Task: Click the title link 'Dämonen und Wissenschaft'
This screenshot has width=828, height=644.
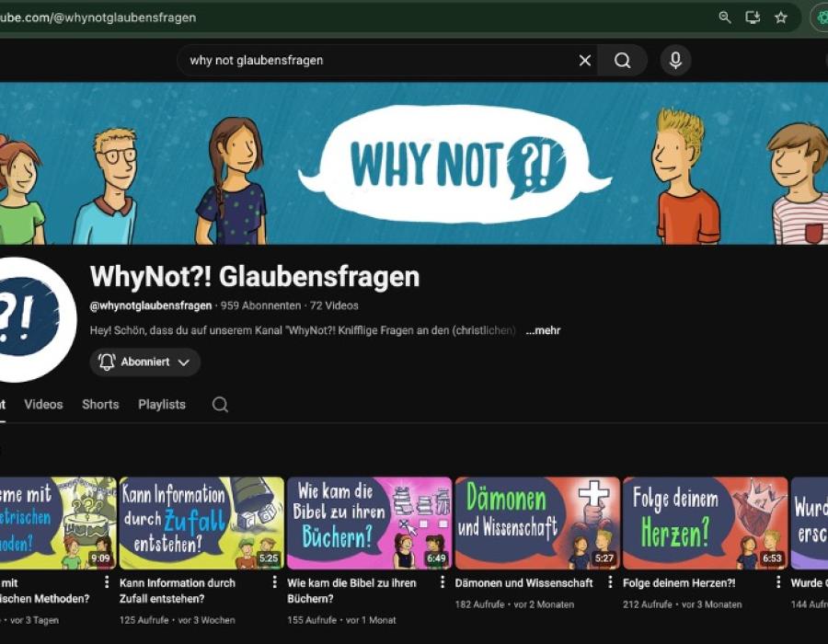Action: coord(523,583)
